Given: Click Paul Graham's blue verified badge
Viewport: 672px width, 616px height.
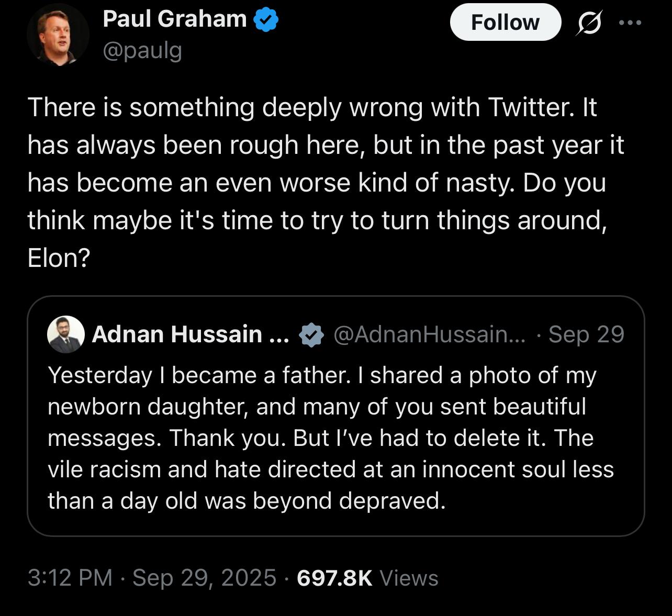Looking at the screenshot, I should [x=266, y=20].
